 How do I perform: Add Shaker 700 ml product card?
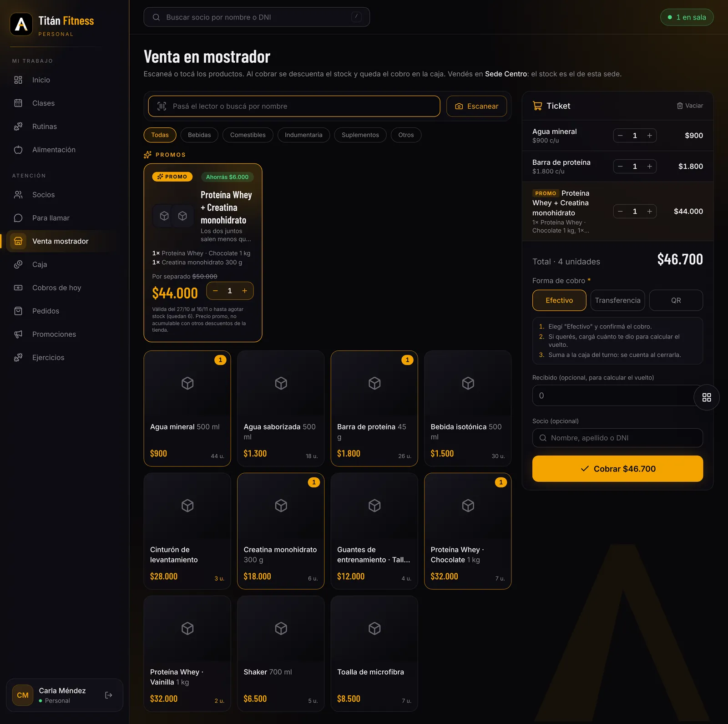click(x=281, y=653)
